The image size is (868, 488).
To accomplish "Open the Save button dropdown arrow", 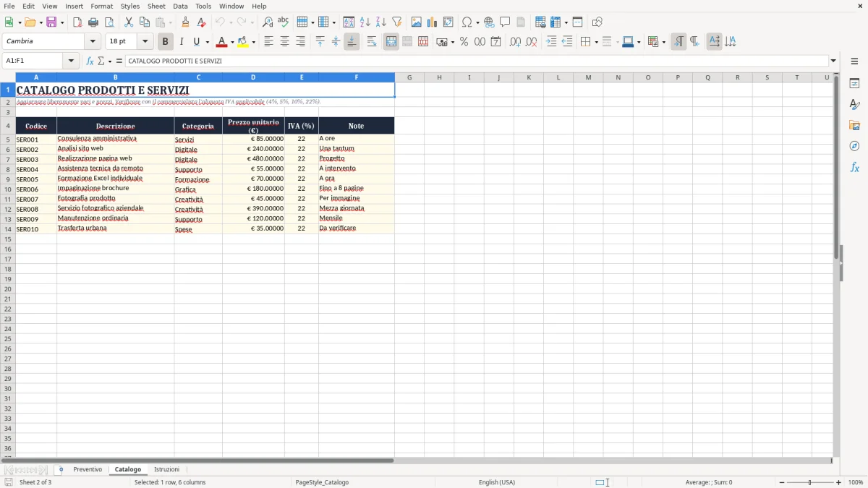I will point(62,22).
